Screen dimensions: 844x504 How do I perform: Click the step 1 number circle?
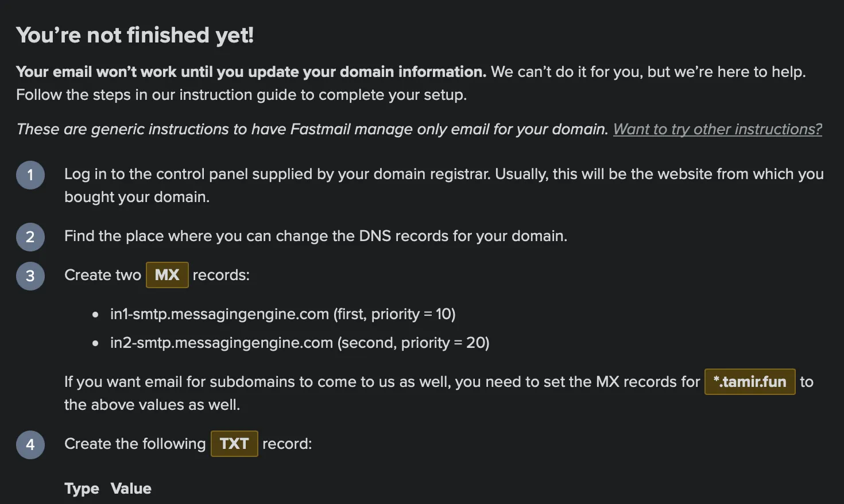(30, 175)
